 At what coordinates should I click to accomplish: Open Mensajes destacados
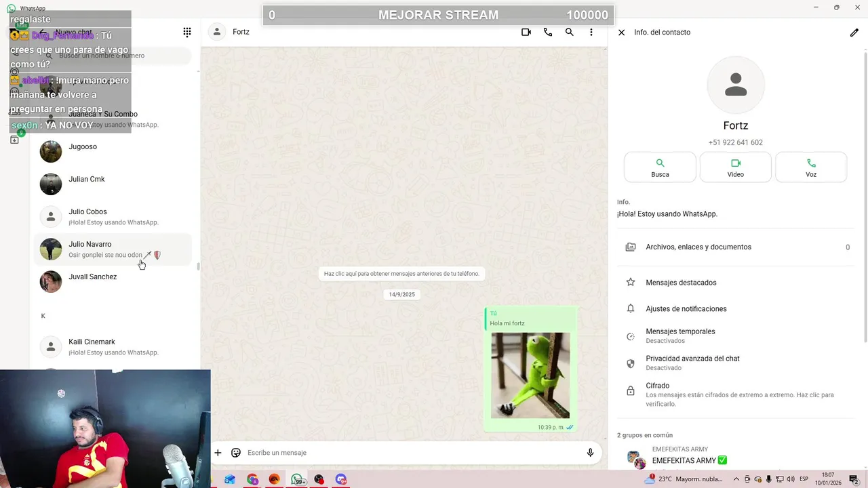736,283
